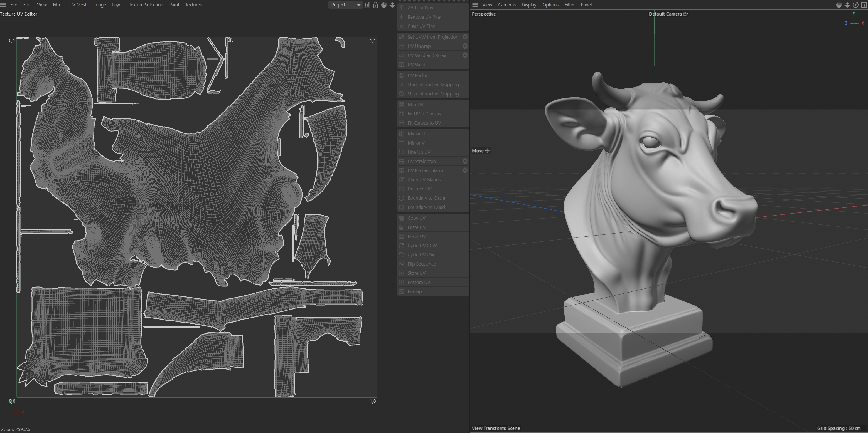Open the Cameras menu in viewport
The width and height of the screenshot is (868, 433).
506,5
